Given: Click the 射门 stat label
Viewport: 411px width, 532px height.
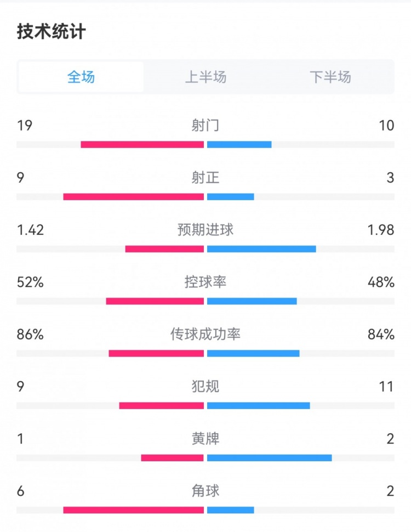Looking at the screenshot, I should point(206,126).
